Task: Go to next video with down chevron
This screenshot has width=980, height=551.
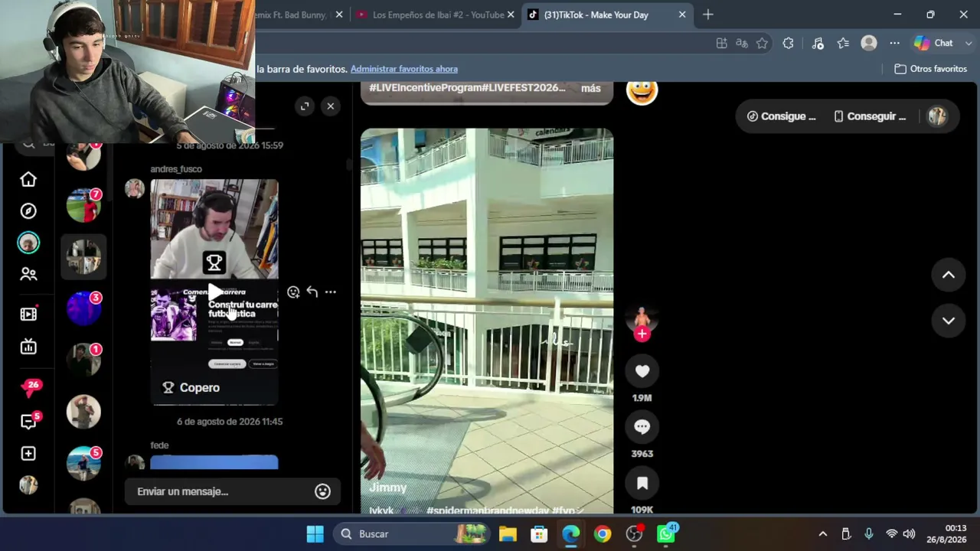Action: (949, 321)
